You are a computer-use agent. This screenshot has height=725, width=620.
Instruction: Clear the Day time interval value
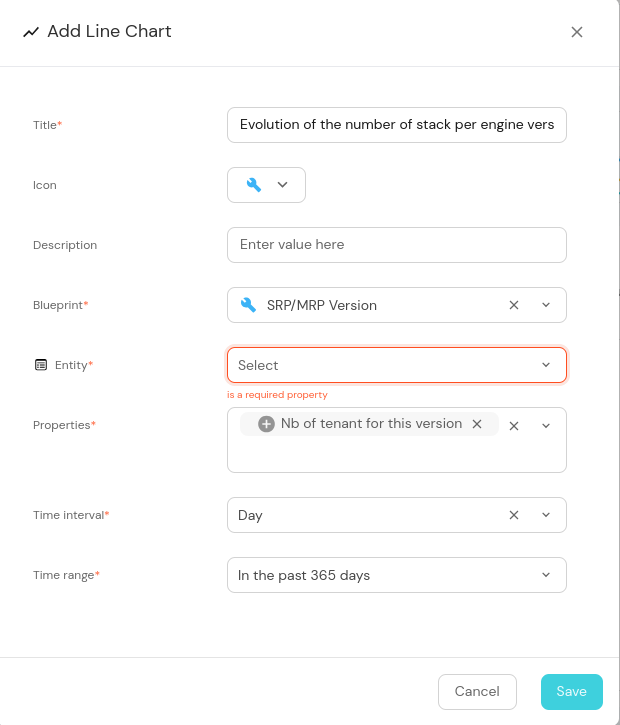[514, 515]
